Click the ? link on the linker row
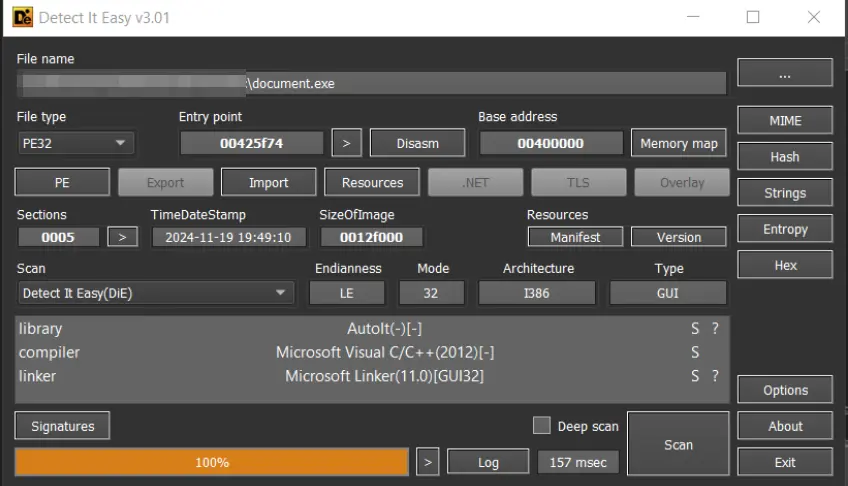The height and width of the screenshot is (486, 848). [x=715, y=376]
